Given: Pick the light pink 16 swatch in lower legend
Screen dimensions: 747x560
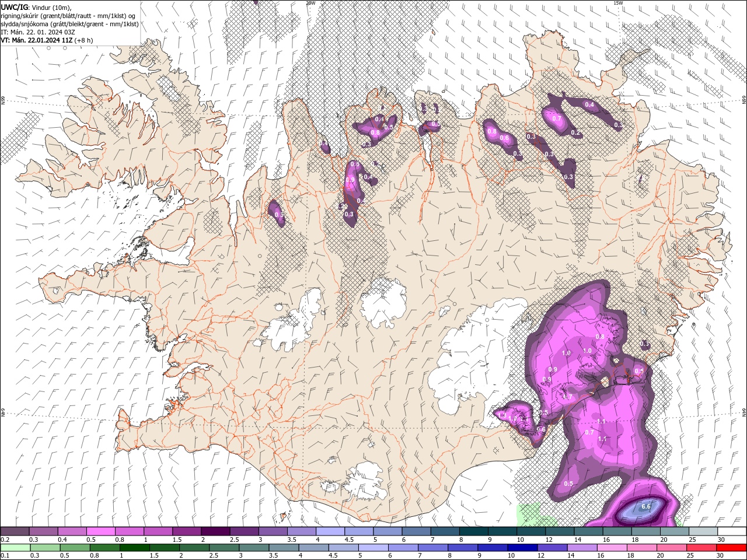Looking at the screenshot, I should tap(612, 548).
